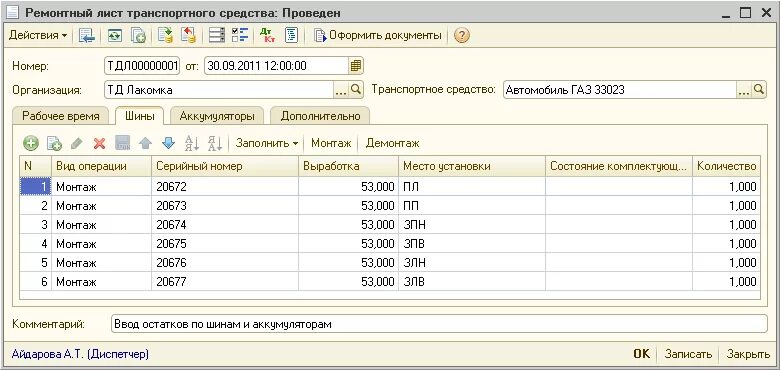
Task: Open help with the question mark icon
Action: pyautogui.click(x=462, y=35)
